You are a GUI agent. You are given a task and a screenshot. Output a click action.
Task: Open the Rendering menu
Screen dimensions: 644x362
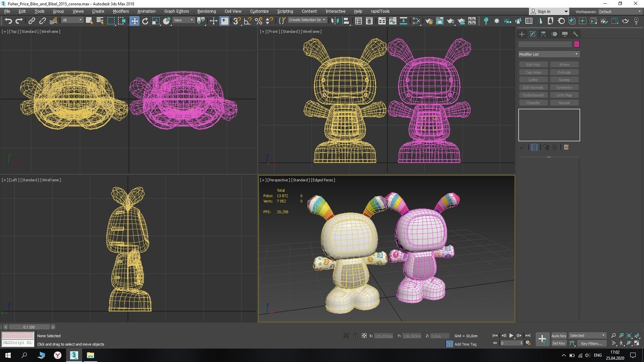(x=206, y=11)
